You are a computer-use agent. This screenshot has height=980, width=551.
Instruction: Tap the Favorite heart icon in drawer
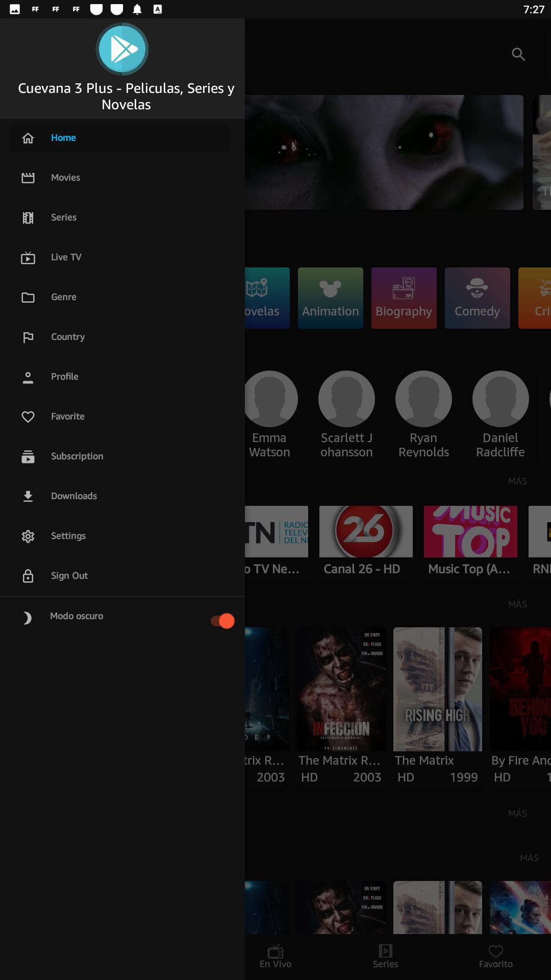pos(28,417)
